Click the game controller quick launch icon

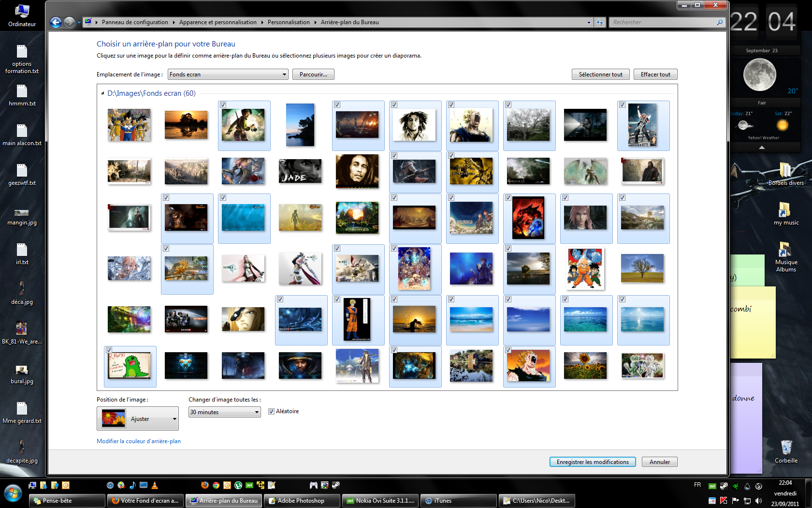tap(313, 485)
